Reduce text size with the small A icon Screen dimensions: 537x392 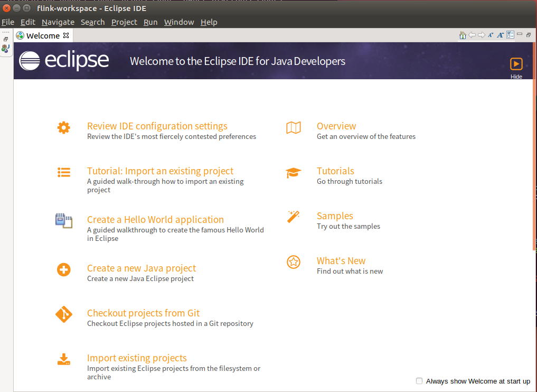coord(491,35)
